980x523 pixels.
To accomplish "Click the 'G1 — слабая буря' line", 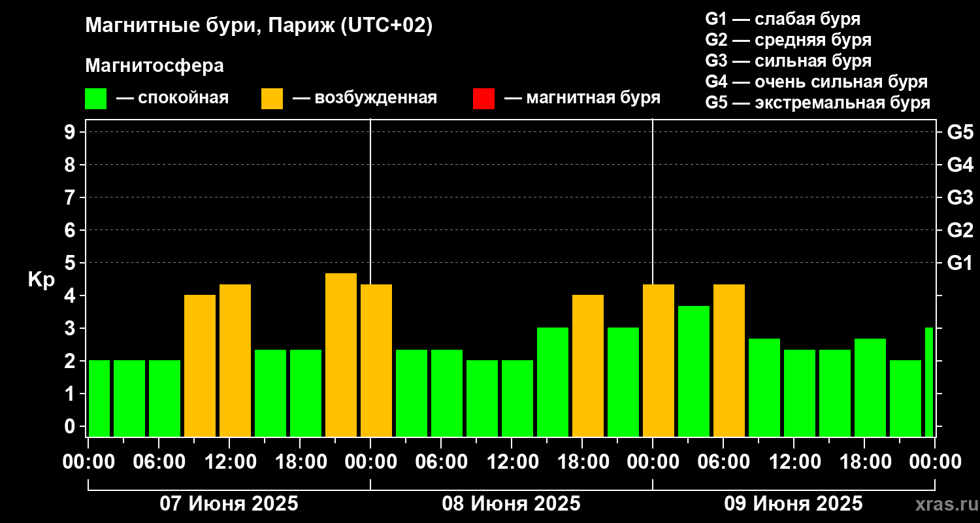I will tap(783, 19).
